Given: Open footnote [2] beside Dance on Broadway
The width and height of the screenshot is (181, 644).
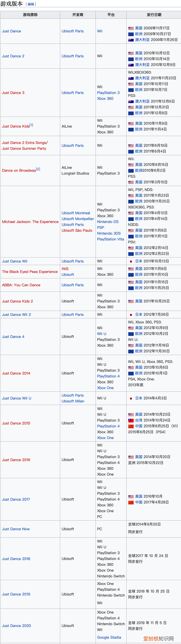Looking at the screenshot, I should tap(38, 169).
